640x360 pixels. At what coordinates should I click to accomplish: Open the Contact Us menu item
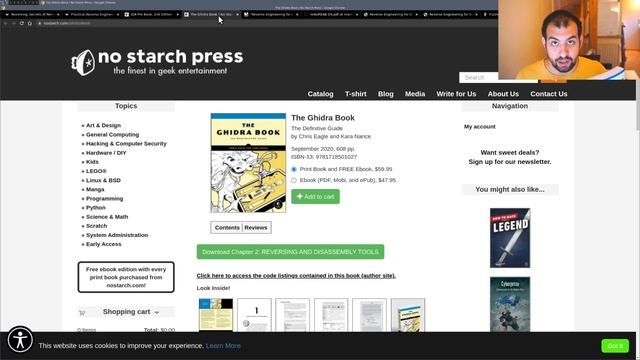pyautogui.click(x=549, y=94)
